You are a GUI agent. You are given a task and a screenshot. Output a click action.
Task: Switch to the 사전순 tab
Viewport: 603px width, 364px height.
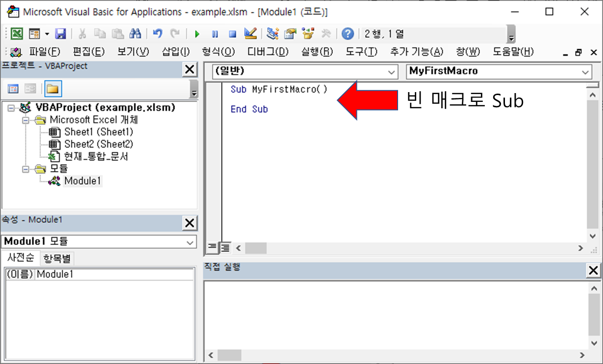point(20,258)
